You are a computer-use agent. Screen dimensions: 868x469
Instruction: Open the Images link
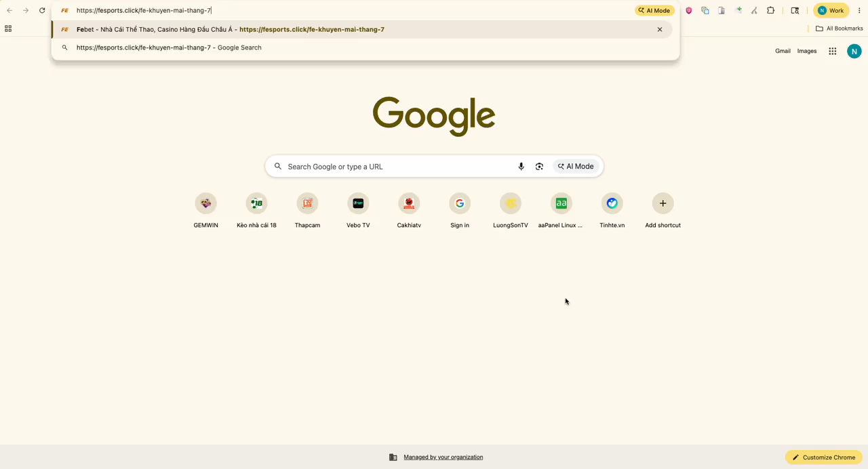click(x=807, y=51)
